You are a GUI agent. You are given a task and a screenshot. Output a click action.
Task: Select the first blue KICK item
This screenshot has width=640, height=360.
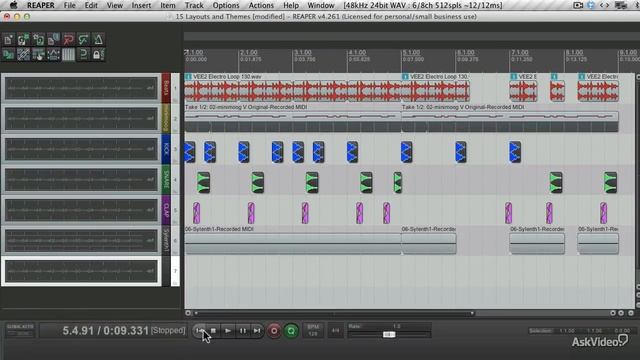click(x=190, y=152)
